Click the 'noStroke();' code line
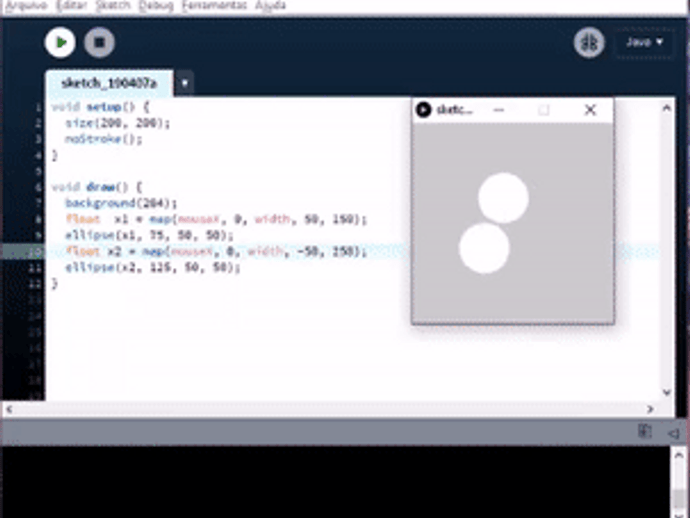This screenshot has height=518, width=690. tap(103, 139)
